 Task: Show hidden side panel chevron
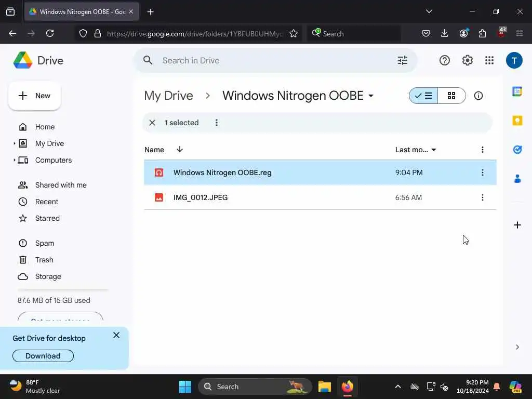coord(517,347)
